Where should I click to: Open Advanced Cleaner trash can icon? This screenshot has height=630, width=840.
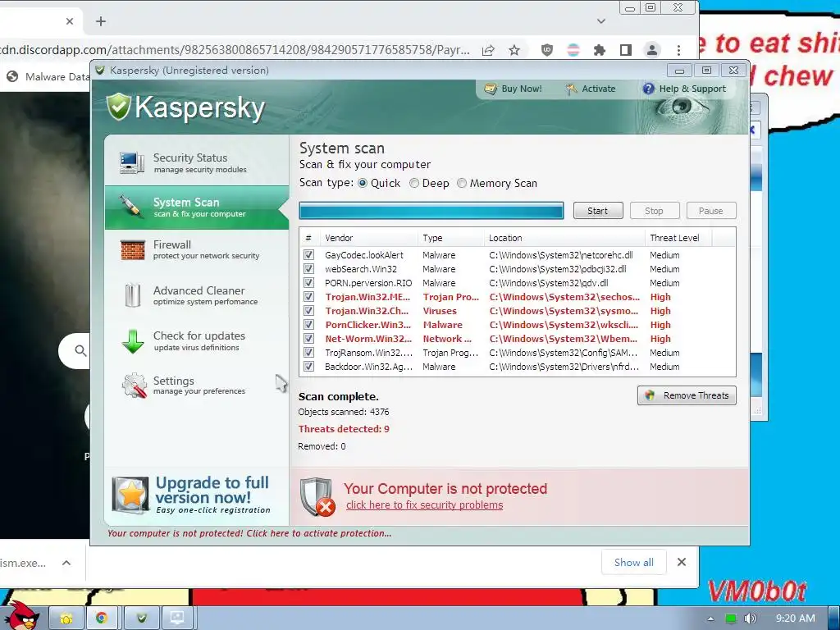[x=132, y=295]
